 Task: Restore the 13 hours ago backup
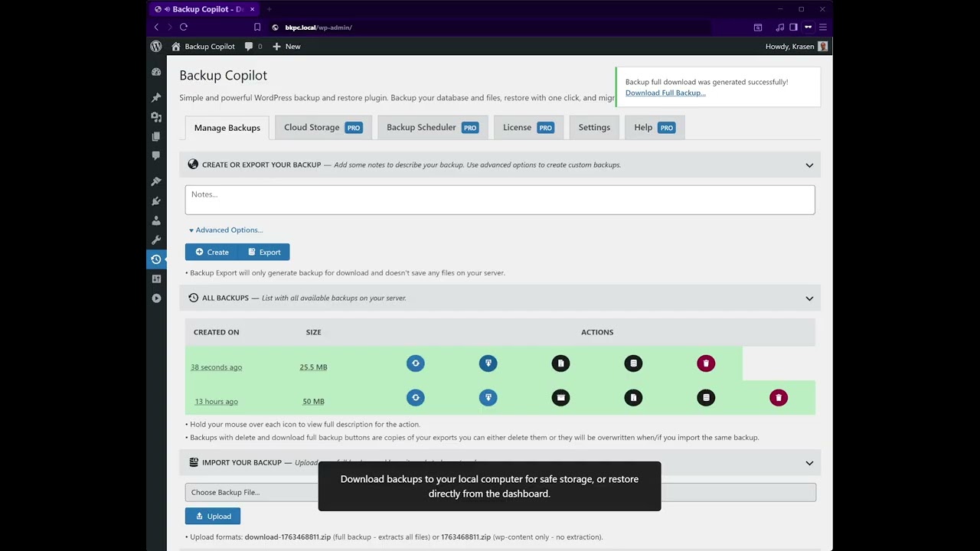(416, 397)
